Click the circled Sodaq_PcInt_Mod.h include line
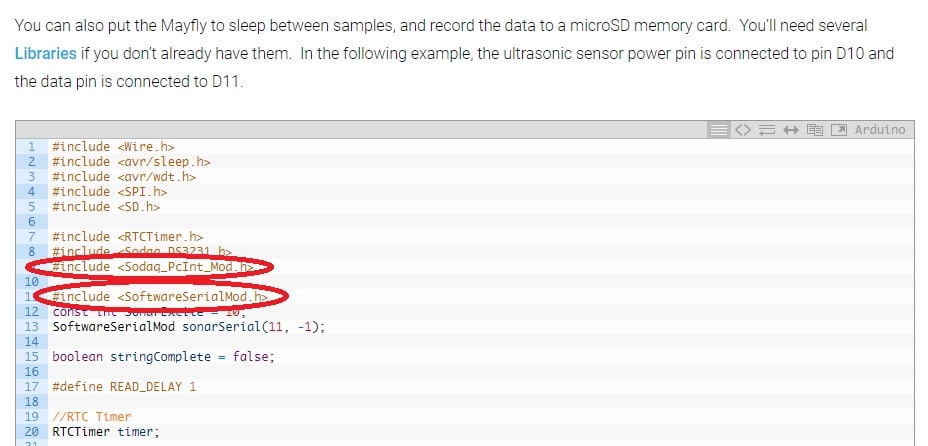Screen dimensions: 928x446 click(160, 267)
